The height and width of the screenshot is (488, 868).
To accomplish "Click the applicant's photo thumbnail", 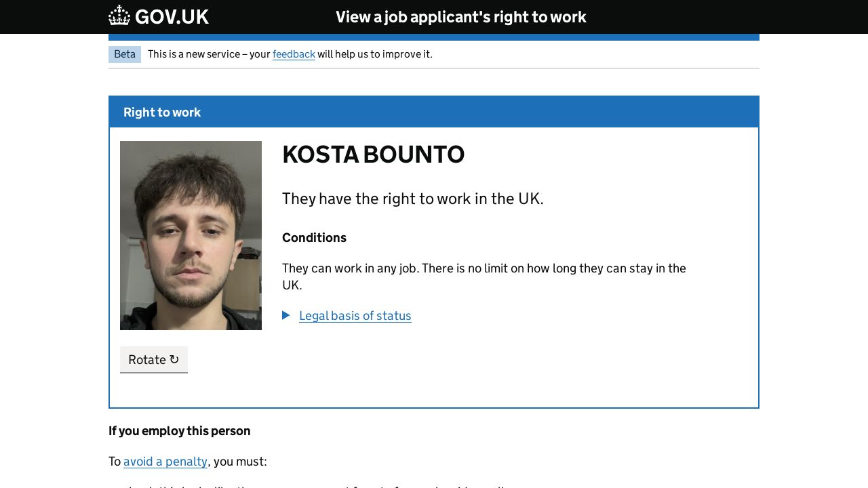I will [191, 235].
